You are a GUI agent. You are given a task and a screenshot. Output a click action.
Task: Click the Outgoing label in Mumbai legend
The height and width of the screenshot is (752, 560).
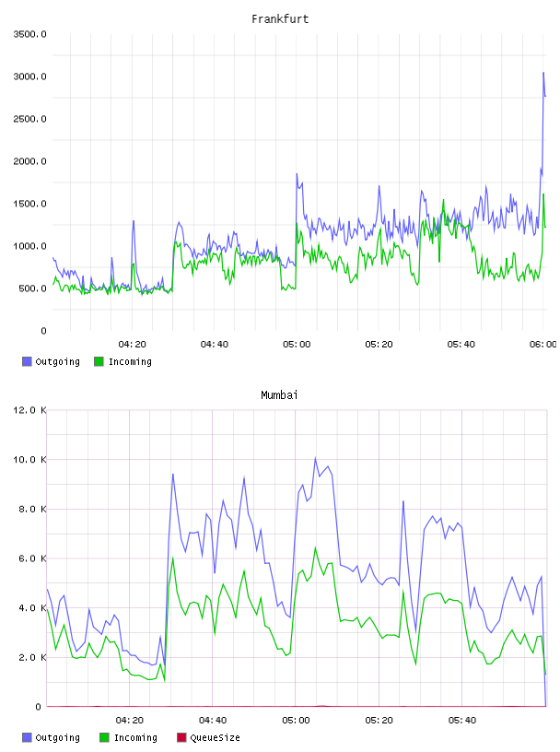[57, 737]
